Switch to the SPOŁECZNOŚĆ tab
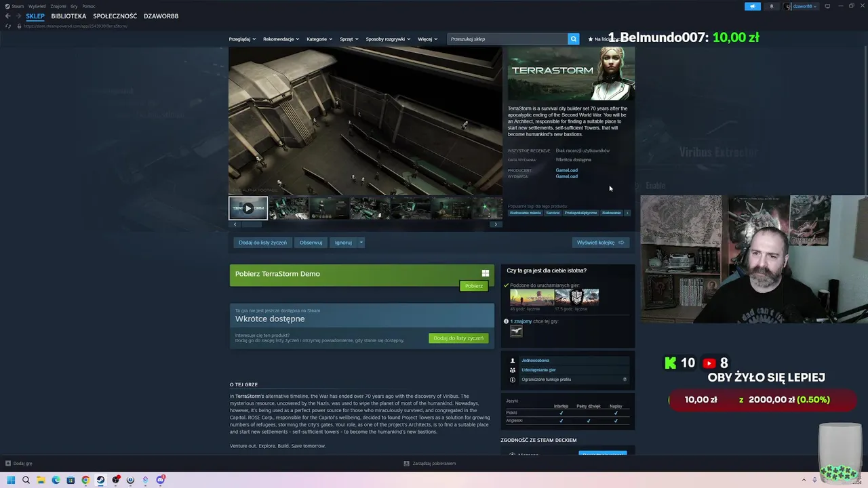 point(115,16)
